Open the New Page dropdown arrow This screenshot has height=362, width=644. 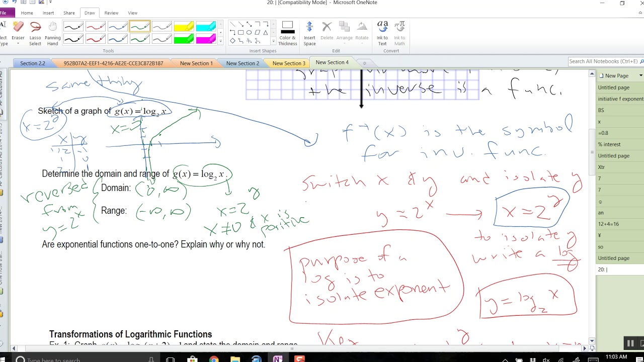point(640,75)
